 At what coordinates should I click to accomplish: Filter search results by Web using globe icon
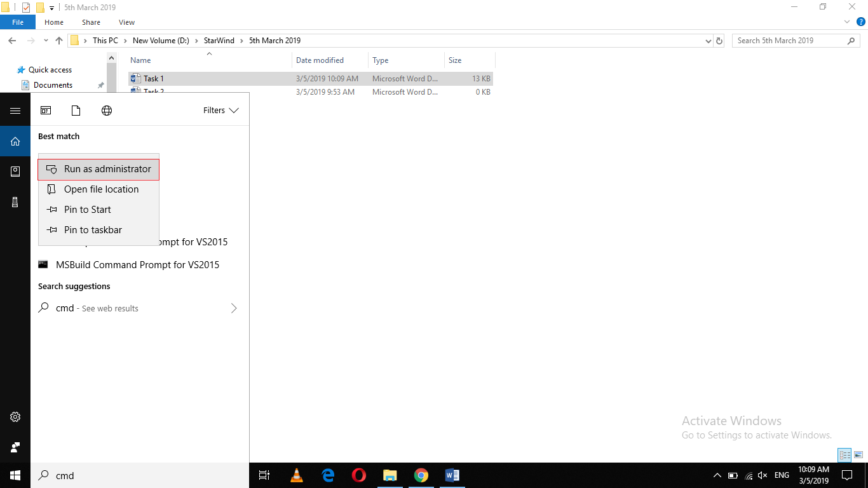(107, 110)
